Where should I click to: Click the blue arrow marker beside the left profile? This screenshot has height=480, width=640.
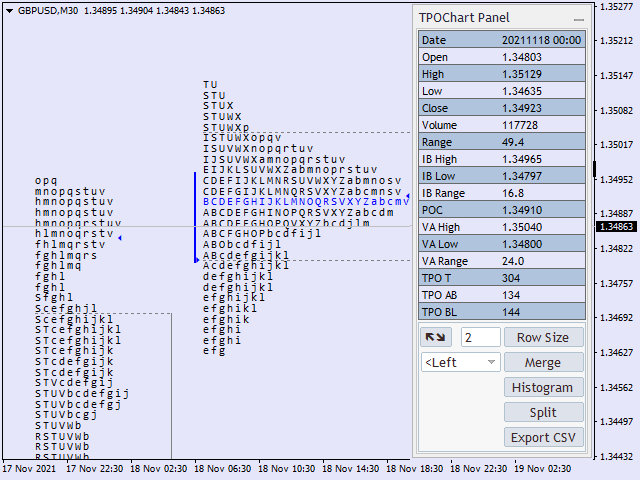click(120, 238)
